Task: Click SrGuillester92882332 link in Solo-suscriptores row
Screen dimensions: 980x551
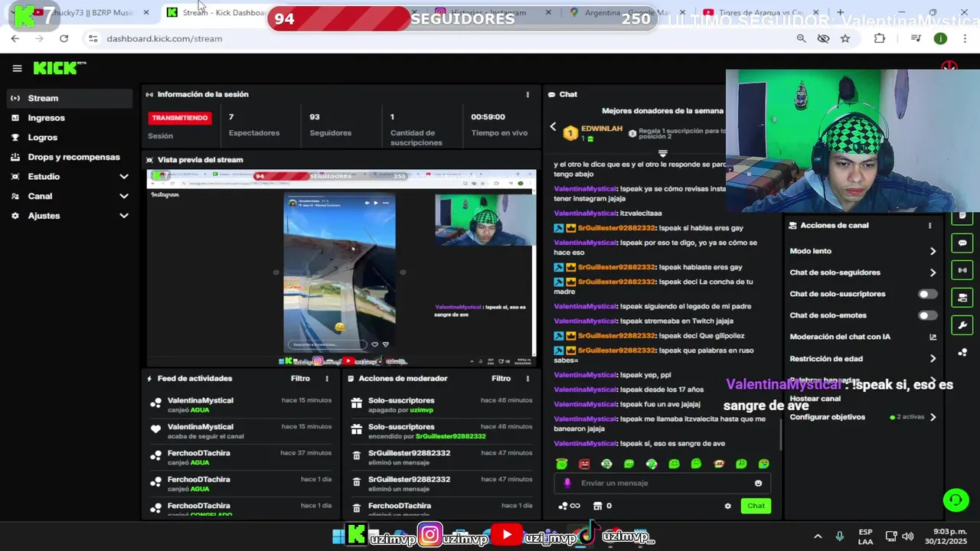Action: click(x=450, y=436)
